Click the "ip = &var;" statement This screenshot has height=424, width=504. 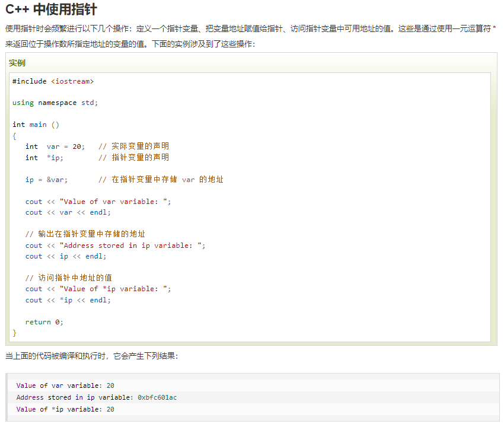pos(47,180)
